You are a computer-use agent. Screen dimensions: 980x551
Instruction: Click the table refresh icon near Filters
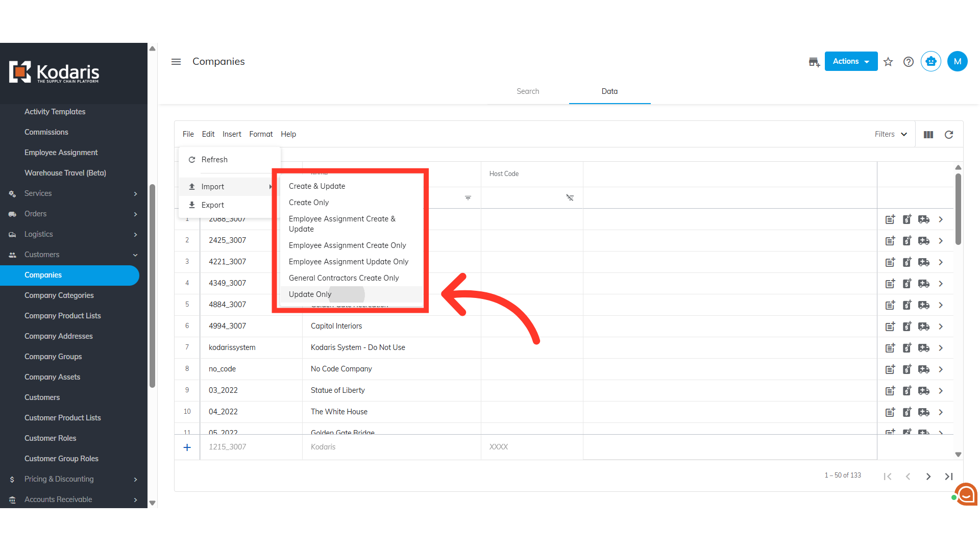click(949, 135)
